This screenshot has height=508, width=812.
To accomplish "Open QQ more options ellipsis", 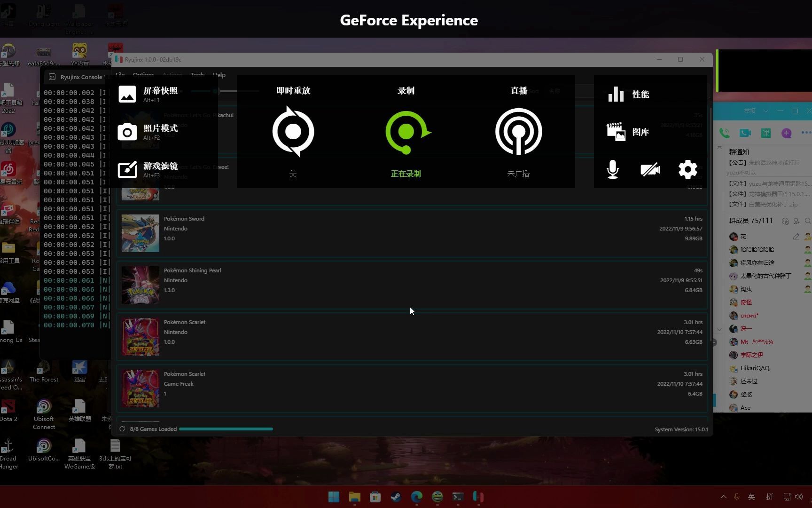I will click(x=806, y=133).
